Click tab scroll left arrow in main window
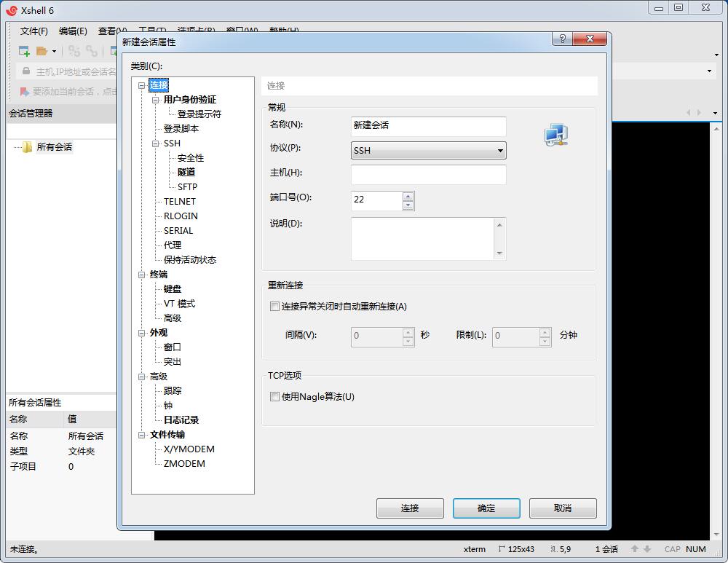This screenshot has width=728, height=563. pos(689,112)
